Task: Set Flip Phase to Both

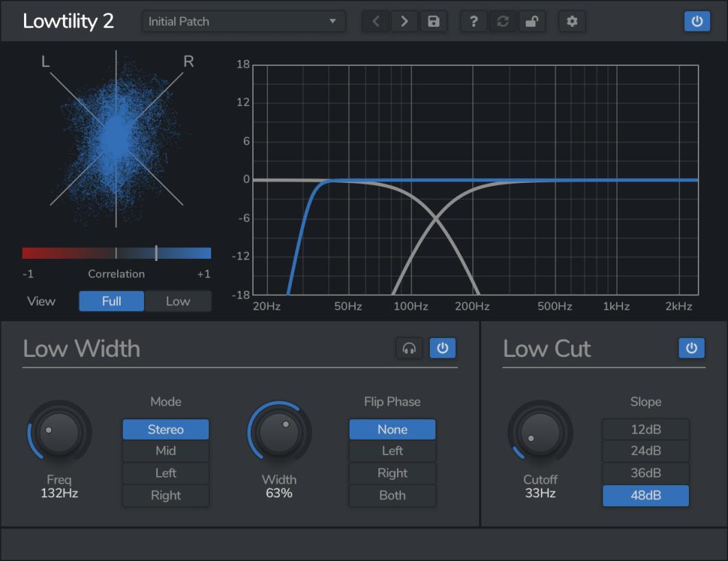Action: (392, 495)
